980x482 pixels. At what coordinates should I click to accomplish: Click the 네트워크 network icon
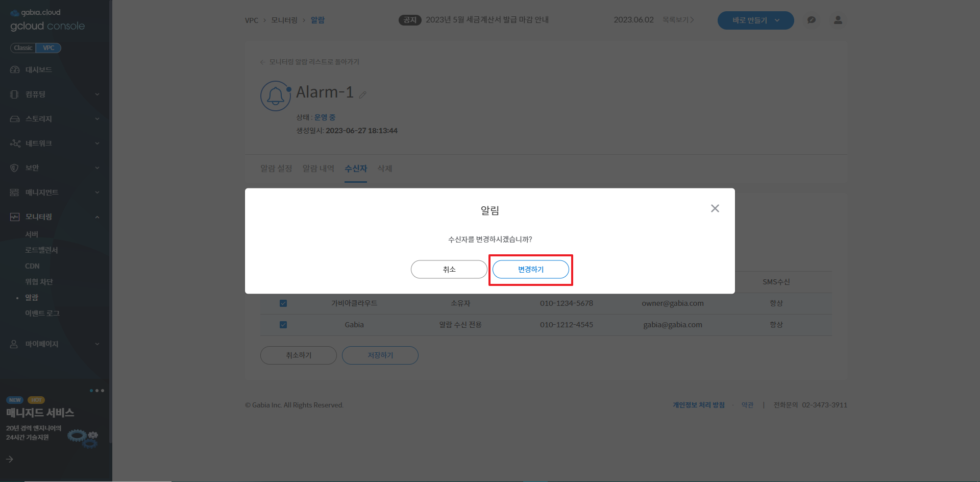[x=15, y=143]
